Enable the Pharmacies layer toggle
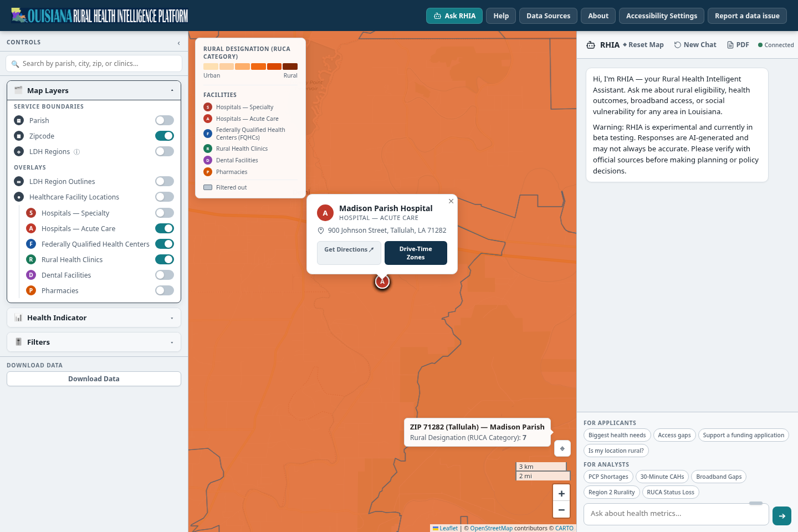This screenshot has width=798, height=532. click(165, 290)
